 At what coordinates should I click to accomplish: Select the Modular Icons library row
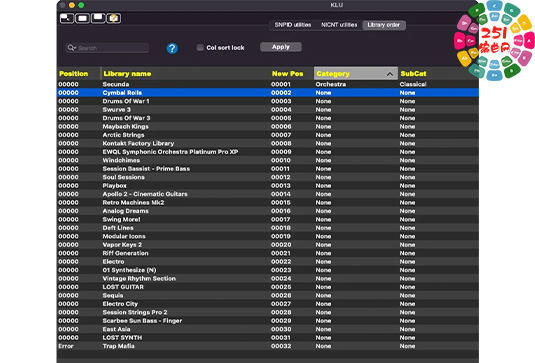(x=268, y=236)
